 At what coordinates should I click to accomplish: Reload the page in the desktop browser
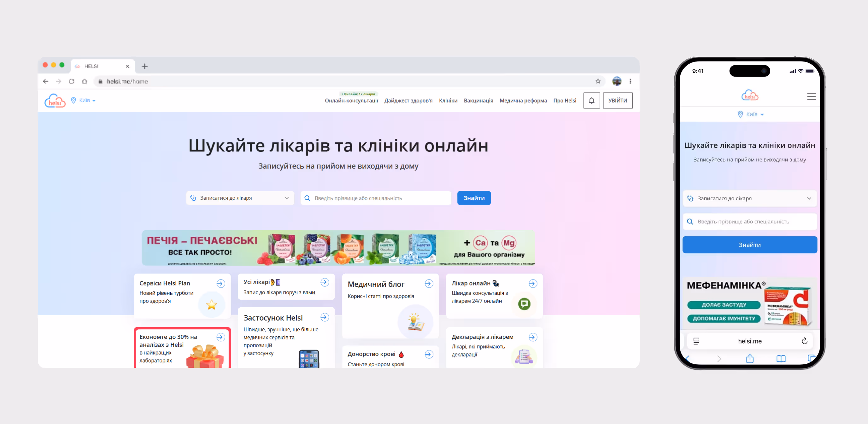click(x=71, y=81)
